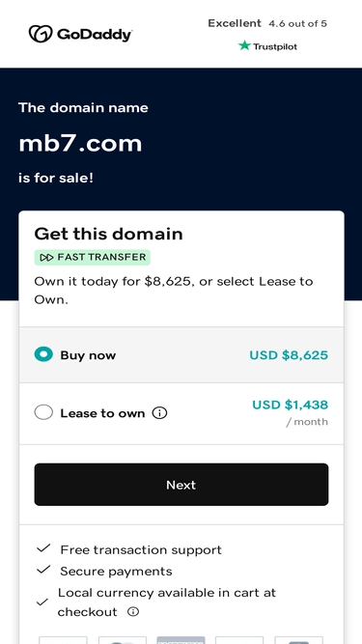This screenshot has width=362, height=644.
Task: Click checkmark beside Free transaction support
Action: 43,548
